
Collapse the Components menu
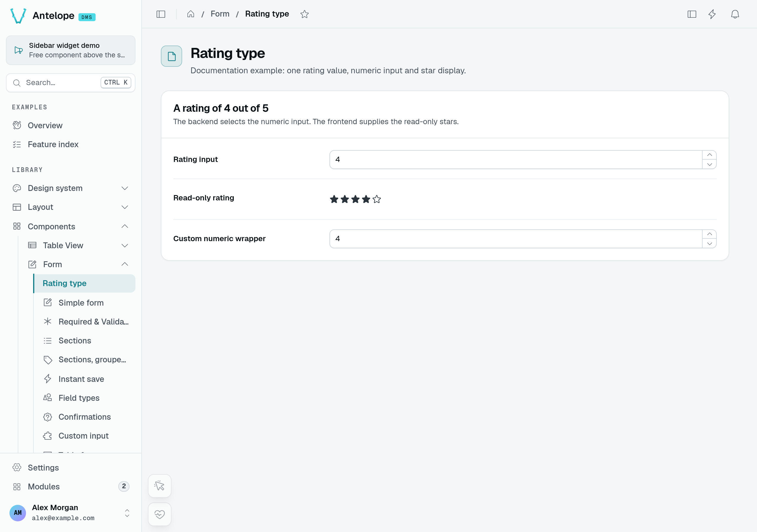(71, 226)
